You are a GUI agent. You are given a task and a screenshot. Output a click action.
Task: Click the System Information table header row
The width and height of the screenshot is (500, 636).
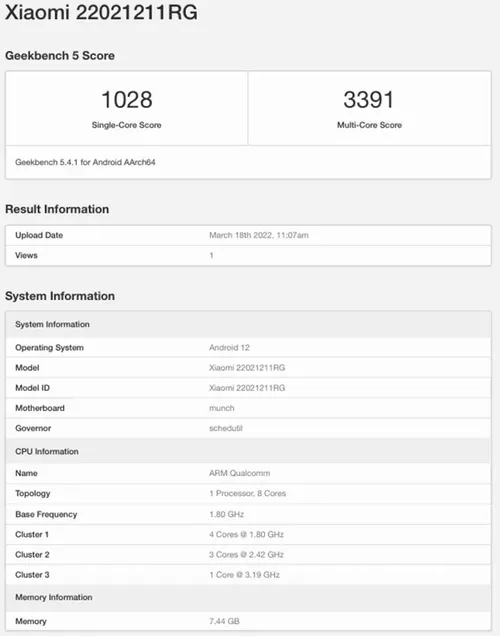(x=248, y=324)
